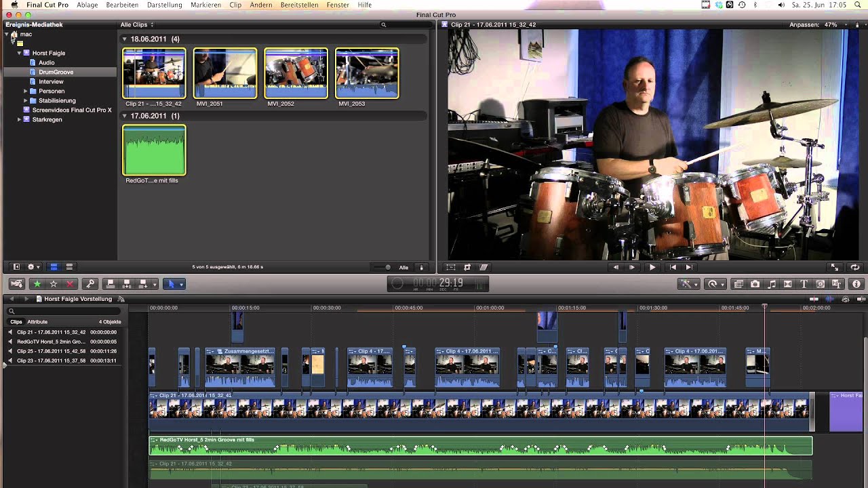Switch event browser to filmstrip view

(54, 267)
